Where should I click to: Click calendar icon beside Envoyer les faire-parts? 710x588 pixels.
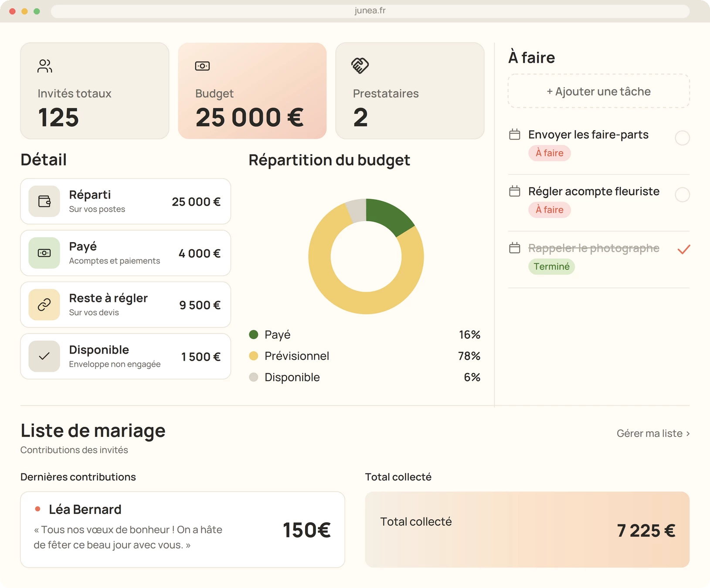515,134
